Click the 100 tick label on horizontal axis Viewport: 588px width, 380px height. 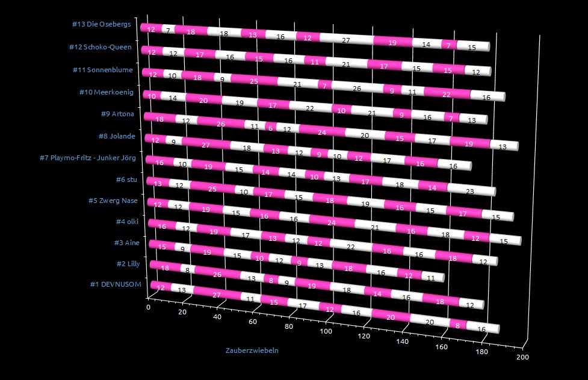tap(327, 331)
